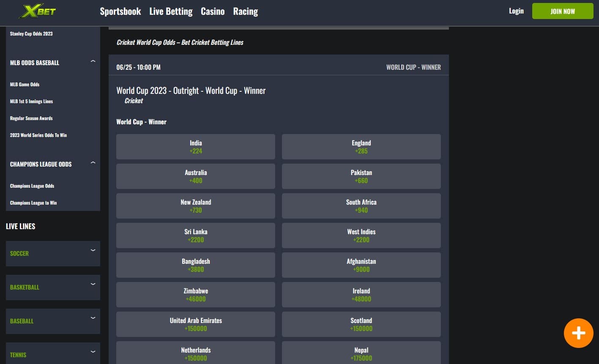
Task: Open MLB Game Odds
Action: point(25,84)
